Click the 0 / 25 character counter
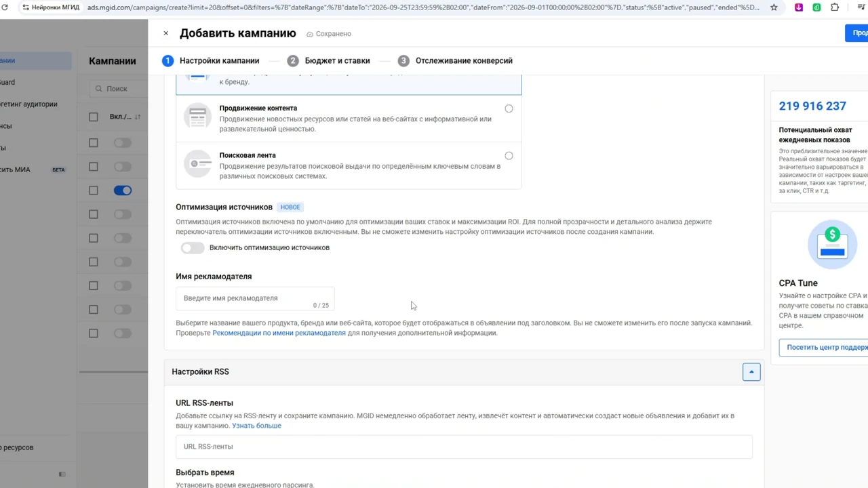Screen dimensions: 868x488 tap(321, 306)
